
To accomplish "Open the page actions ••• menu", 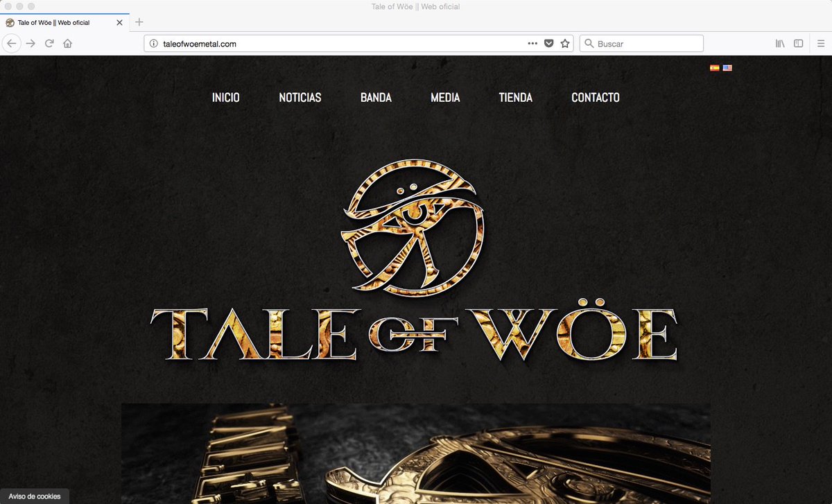I will click(x=532, y=43).
